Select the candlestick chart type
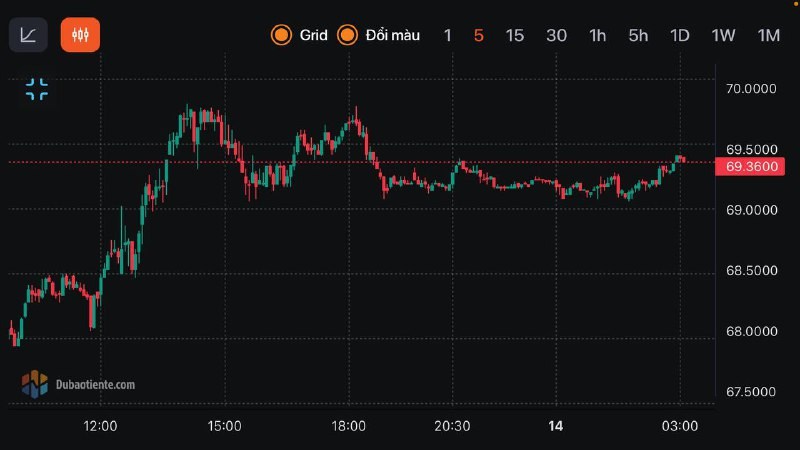This screenshot has height=450, width=800. coord(80,35)
